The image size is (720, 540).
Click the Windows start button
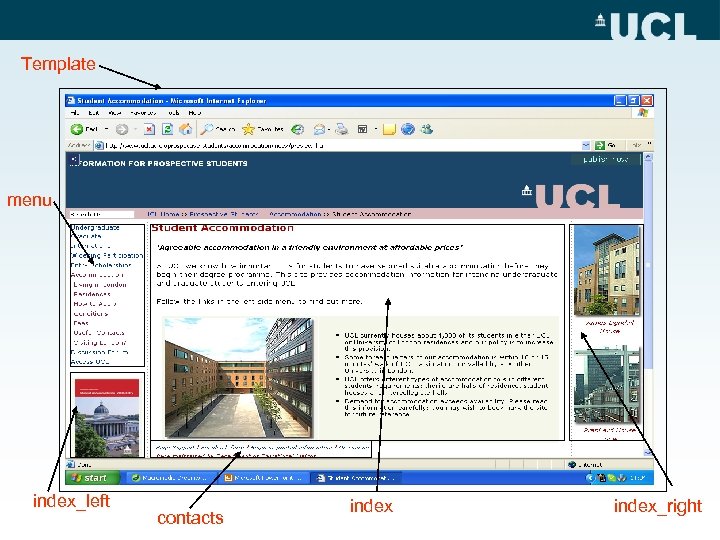92,478
